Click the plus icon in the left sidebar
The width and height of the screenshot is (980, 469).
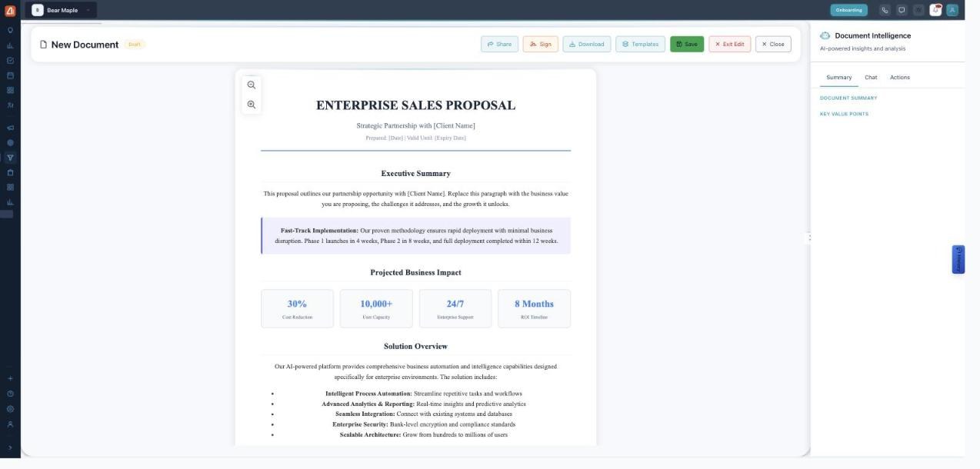click(10, 378)
